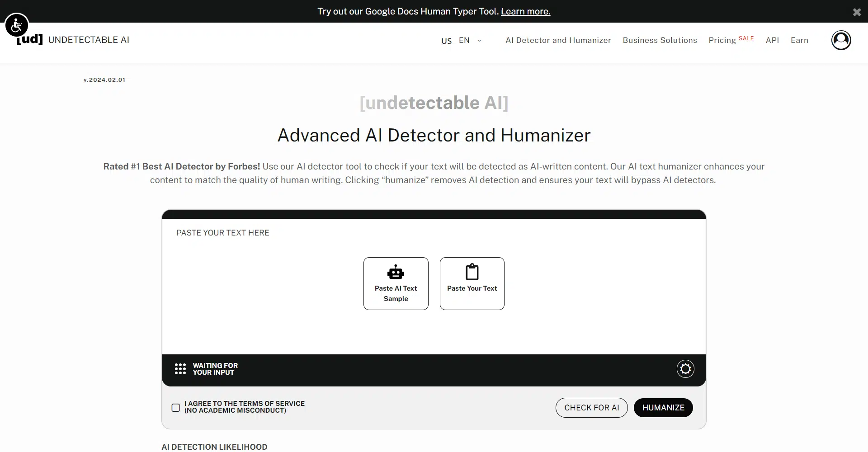Click the robot Paste AI Text Sample icon
The image size is (868, 452).
(x=396, y=273)
